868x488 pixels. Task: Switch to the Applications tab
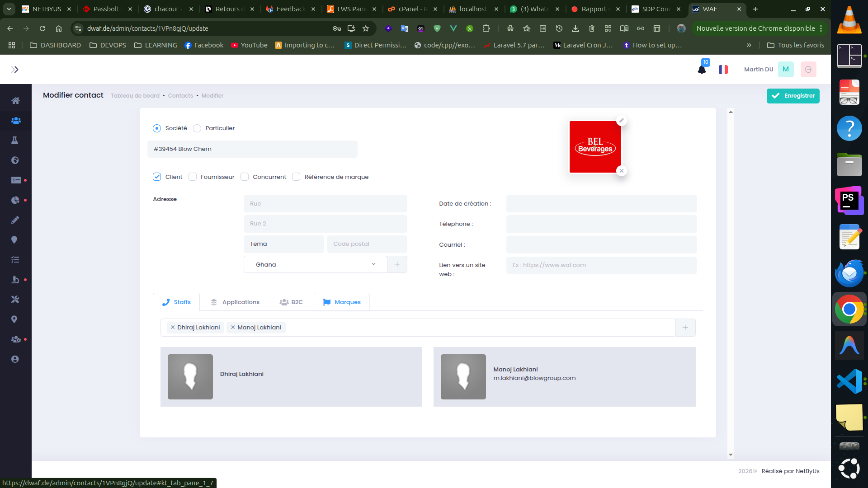235,302
